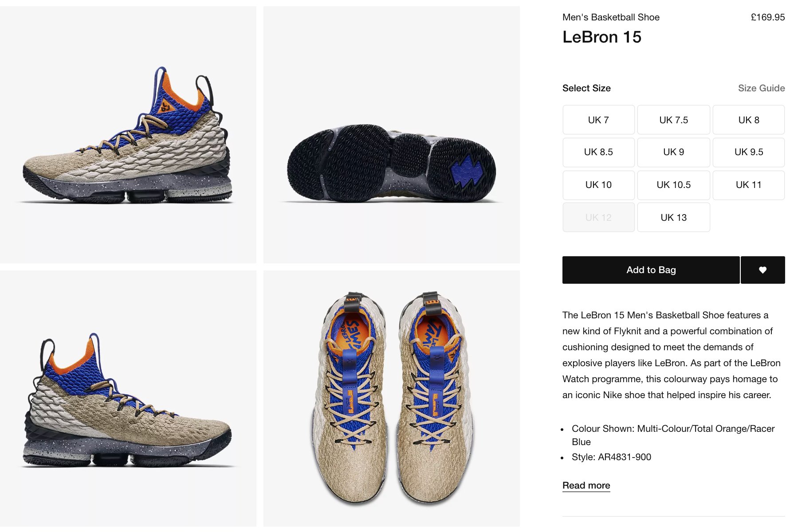Add shoe to favourites with heart icon

click(x=762, y=270)
